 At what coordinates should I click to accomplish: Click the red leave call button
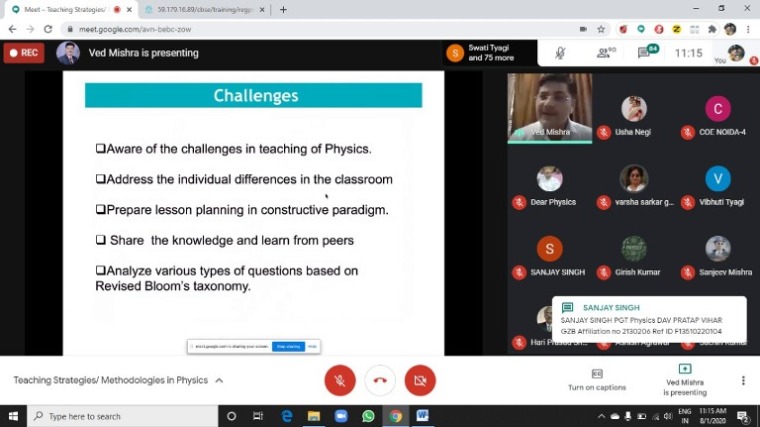click(x=379, y=380)
